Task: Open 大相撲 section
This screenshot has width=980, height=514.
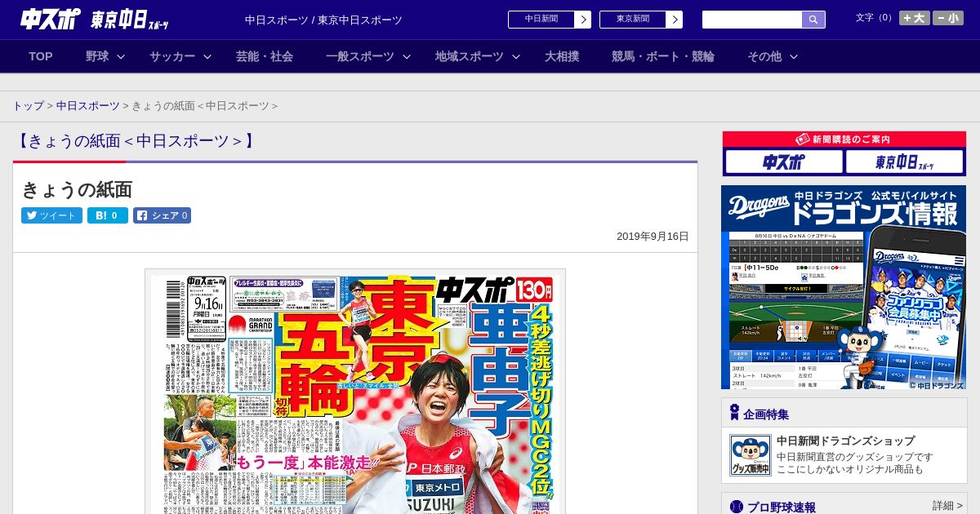Action: point(562,56)
